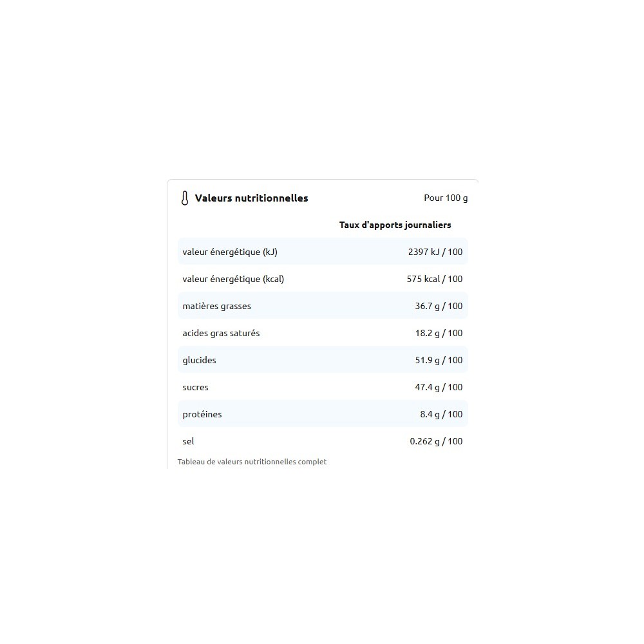Click the Pour 100 g label
This screenshot has width=644, height=644.
point(446,198)
